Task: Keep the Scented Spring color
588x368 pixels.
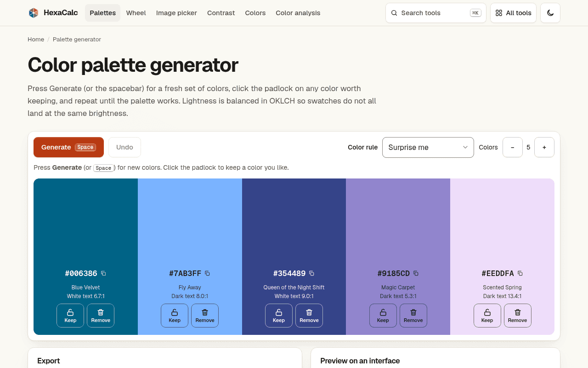Action: [x=487, y=316]
